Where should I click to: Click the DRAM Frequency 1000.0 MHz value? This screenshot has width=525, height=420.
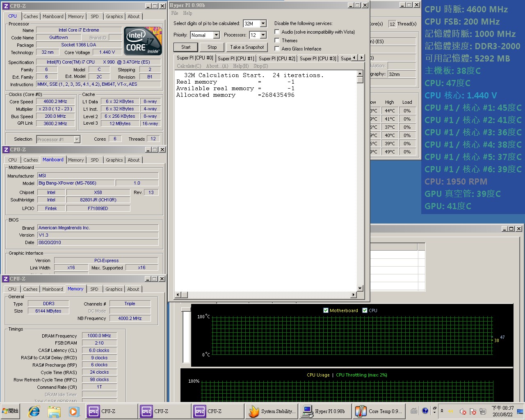99,336
